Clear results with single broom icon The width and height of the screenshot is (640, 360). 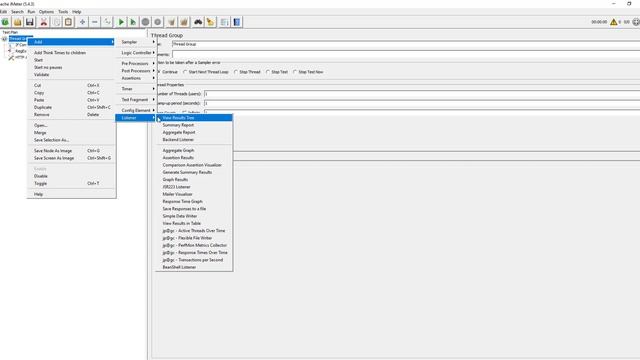tap(172, 22)
